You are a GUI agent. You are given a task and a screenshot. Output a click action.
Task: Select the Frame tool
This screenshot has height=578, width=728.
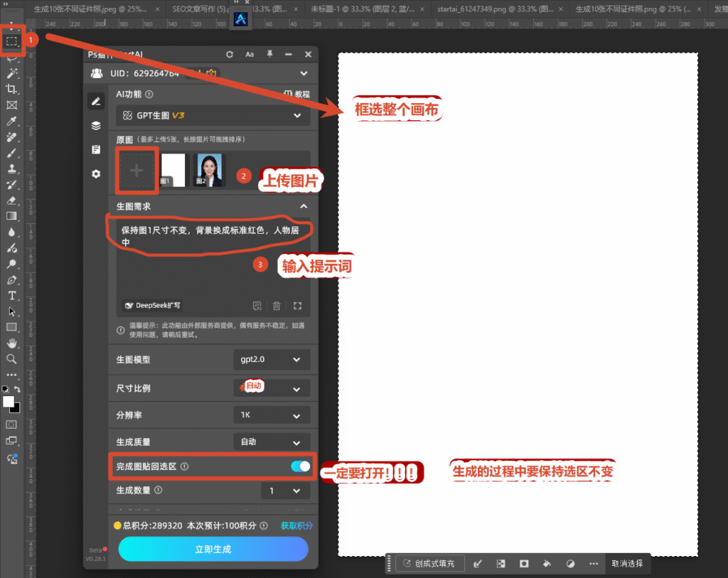coord(11,105)
